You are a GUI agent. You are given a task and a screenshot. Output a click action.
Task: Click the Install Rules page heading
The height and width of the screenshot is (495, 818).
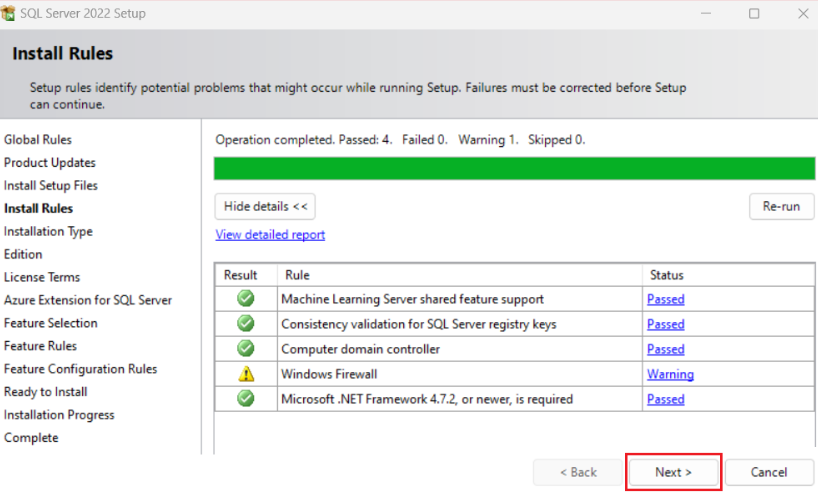[x=63, y=53]
